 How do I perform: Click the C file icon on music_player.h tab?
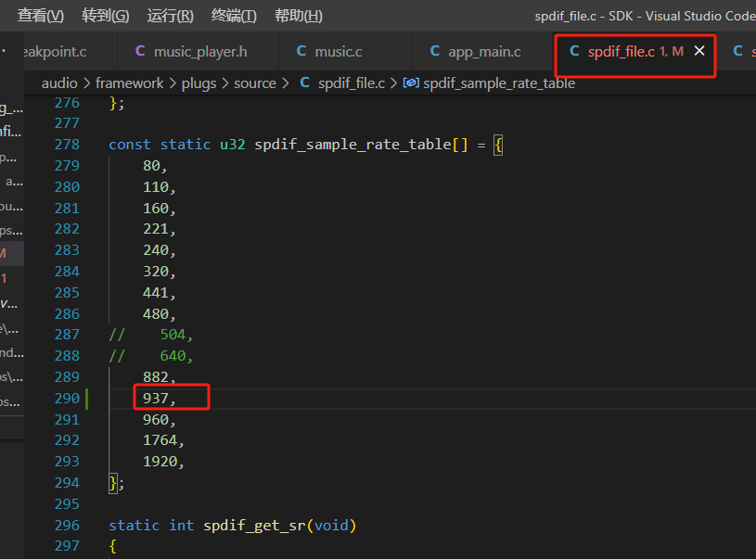(140, 51)
